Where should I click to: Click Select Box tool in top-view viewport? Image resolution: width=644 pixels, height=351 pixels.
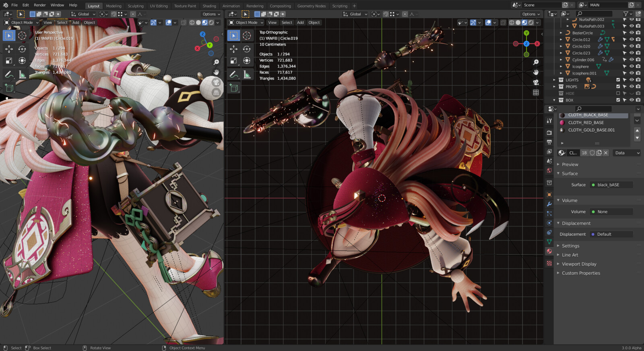(233, 35)
